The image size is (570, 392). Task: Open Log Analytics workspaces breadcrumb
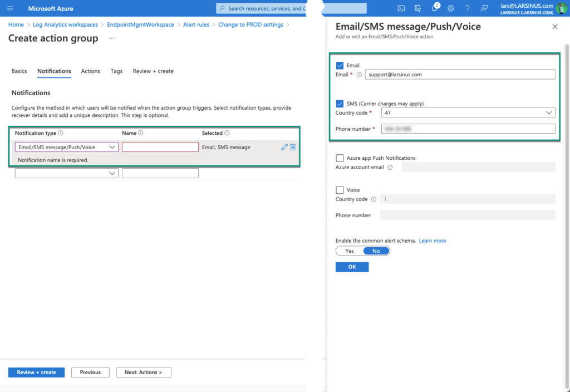66,24
